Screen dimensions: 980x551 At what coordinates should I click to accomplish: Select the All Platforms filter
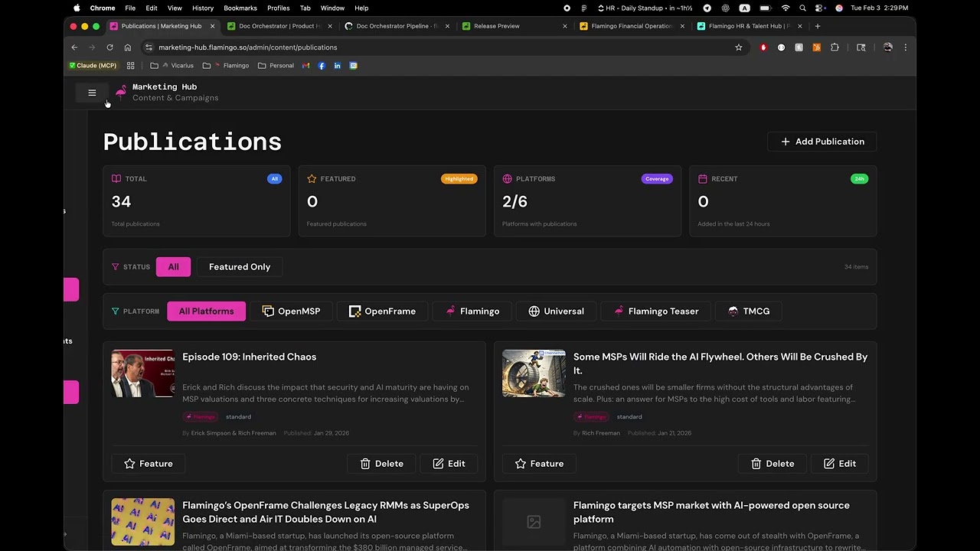(x=206, y=311)
